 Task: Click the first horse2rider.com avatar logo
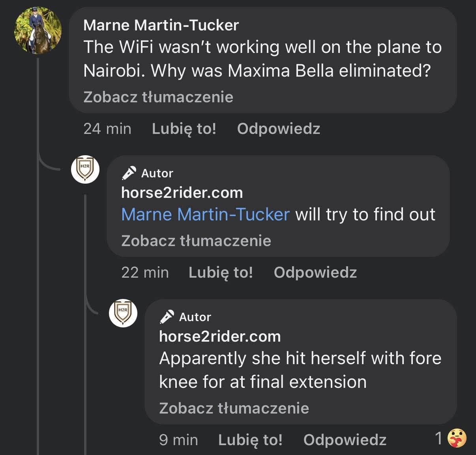coord(85,169)
